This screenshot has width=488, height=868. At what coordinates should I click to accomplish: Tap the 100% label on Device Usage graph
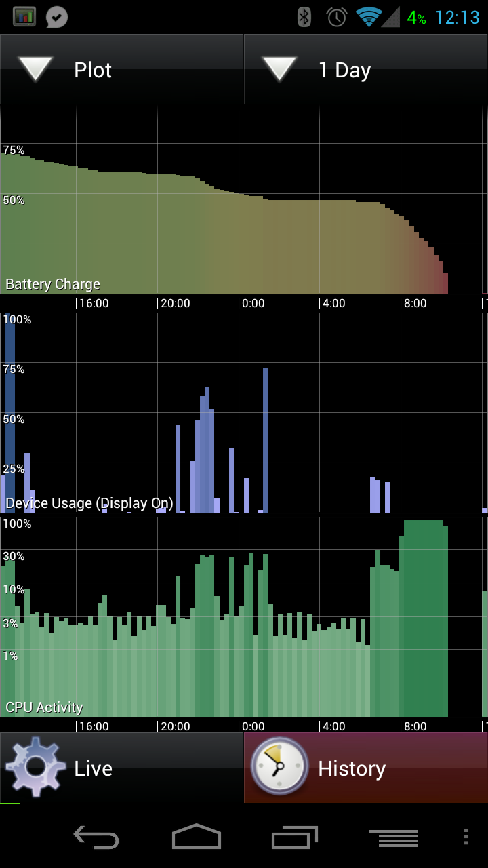pyautogui.click(x=17, y=319)
